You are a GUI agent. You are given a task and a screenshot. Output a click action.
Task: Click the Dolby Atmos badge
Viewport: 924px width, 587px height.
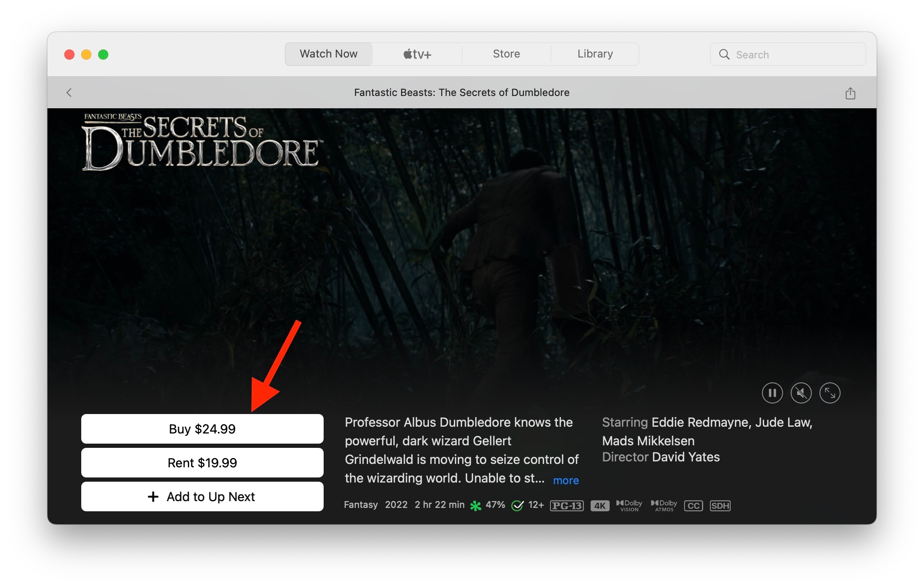pyautogui.click(x=664, y=506)
